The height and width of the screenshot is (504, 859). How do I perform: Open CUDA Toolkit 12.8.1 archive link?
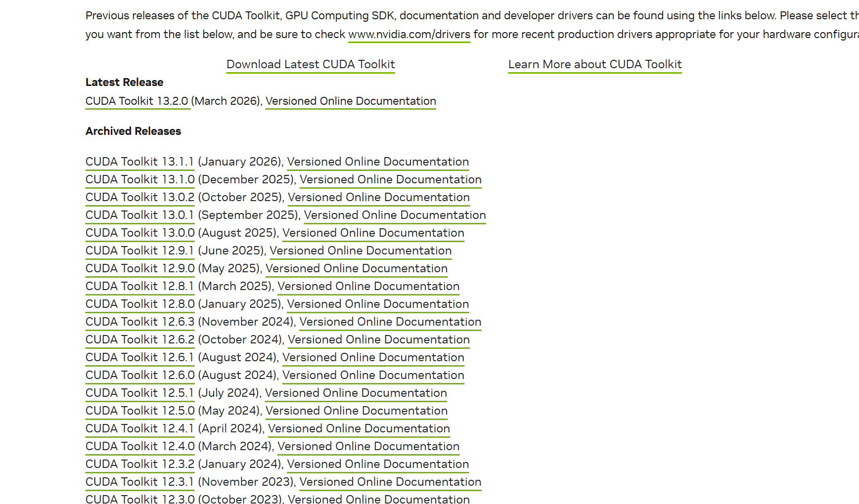click(140, 287)
